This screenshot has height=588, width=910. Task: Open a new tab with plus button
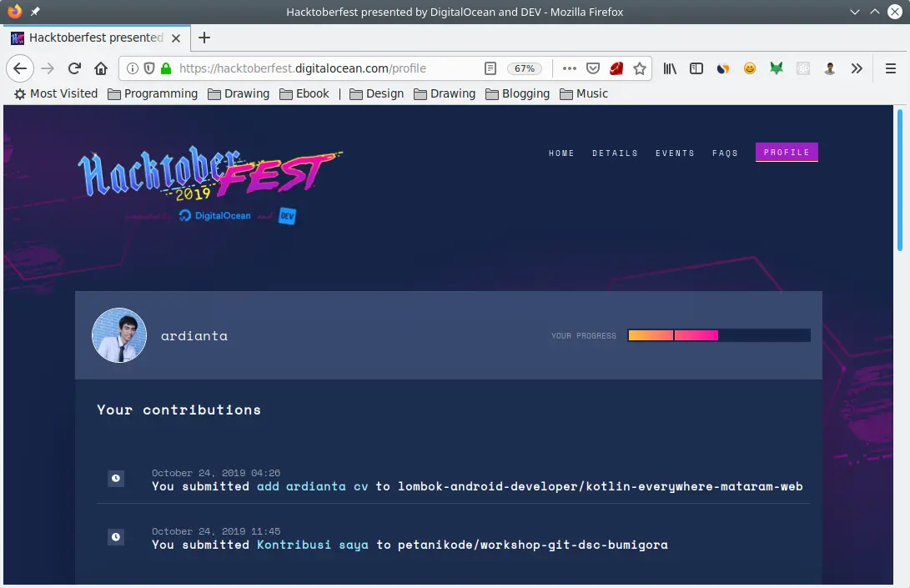204,38
